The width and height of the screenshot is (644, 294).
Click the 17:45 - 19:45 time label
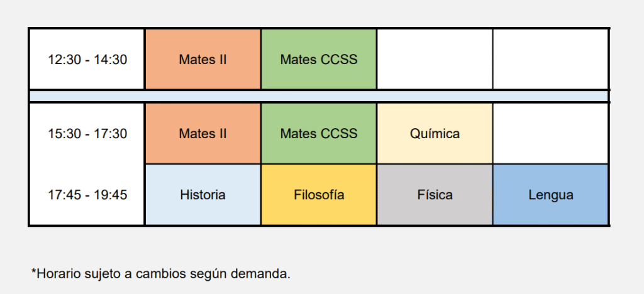pyautogui.click(x=87, y=195)
